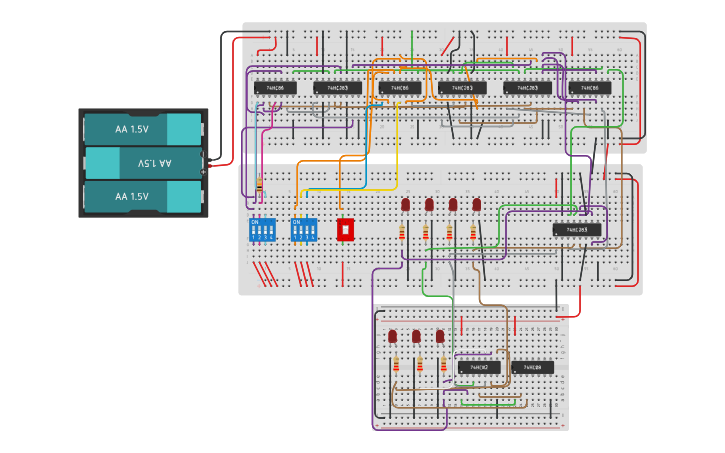725x453 pixels.
Task: Select the first red LED on middle breadboard
Action: coord(406,205)
